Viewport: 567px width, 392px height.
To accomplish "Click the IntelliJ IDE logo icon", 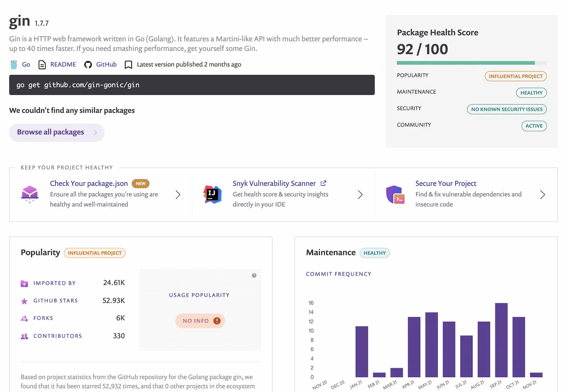I will point(212,194).
